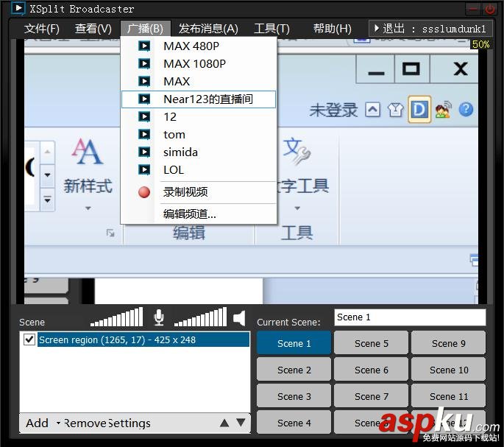Open the 发布消息(A) menu
Viewport: 504px width, 447px height.
click(208, 29)
